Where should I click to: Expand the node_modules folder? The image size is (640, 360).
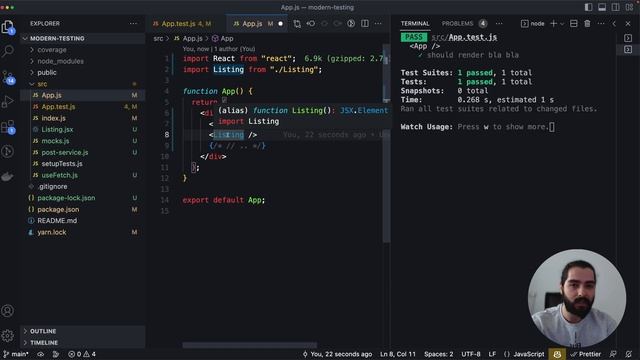coord(83,61)
